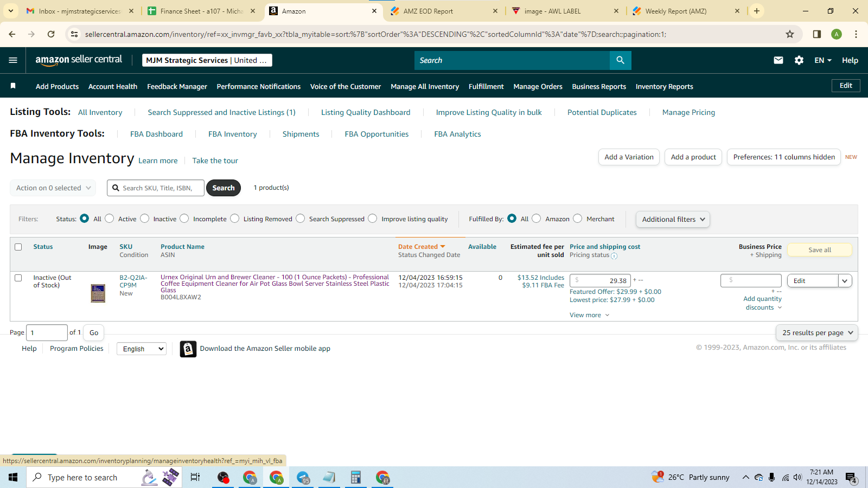This screenshot has width=868, height=488.
Task: Close the Amazon browser tab
Action: pyautogui.click(x=374, y=11)
